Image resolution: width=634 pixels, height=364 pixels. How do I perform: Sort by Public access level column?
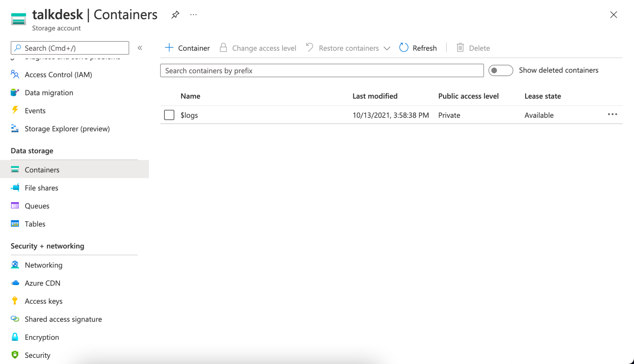click(x=468, y=96)
